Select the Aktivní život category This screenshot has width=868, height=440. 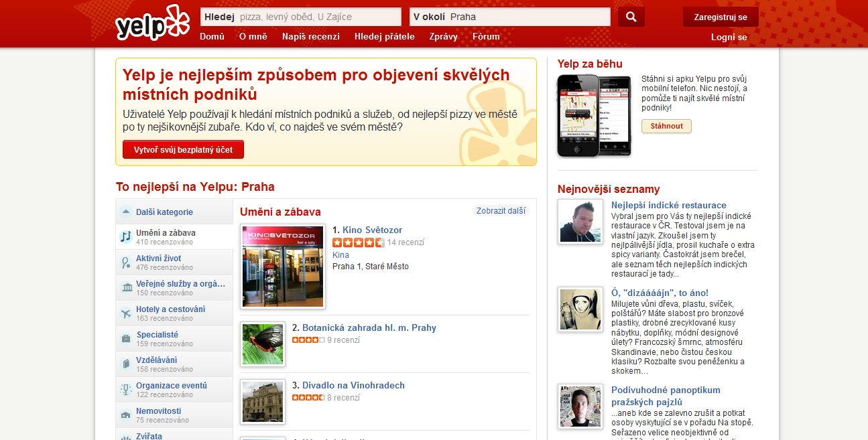pyautogui.click(x=174, y=263)
